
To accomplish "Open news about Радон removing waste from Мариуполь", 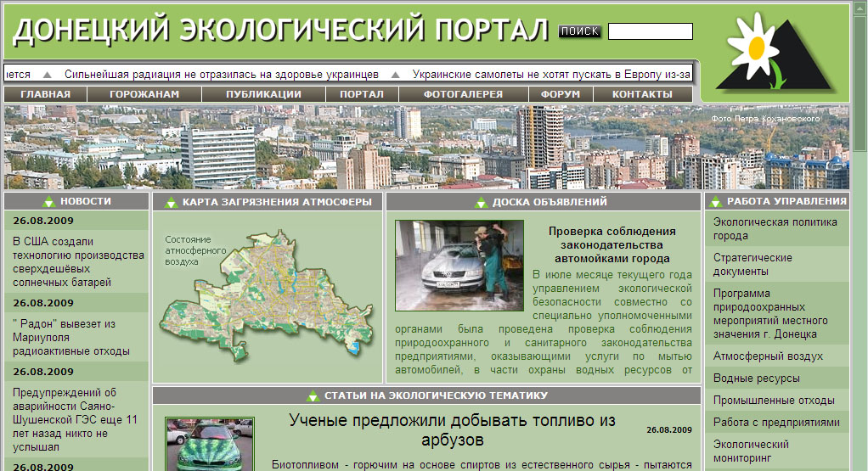I will click(x=70, y=337).
